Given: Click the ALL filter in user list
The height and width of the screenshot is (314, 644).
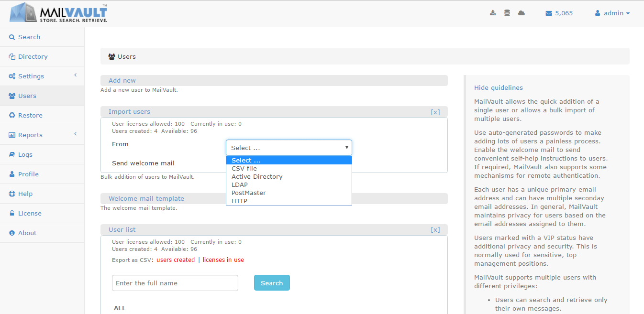Looking at the screenshot, I should pyautogui.click(x=120, y=308).
